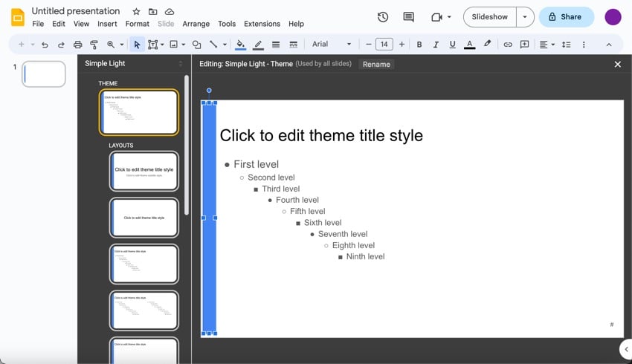The width and height of the screenshot is (632, 364).
Task: Toggle Italic formatting
Action: [x=436, y=45]
